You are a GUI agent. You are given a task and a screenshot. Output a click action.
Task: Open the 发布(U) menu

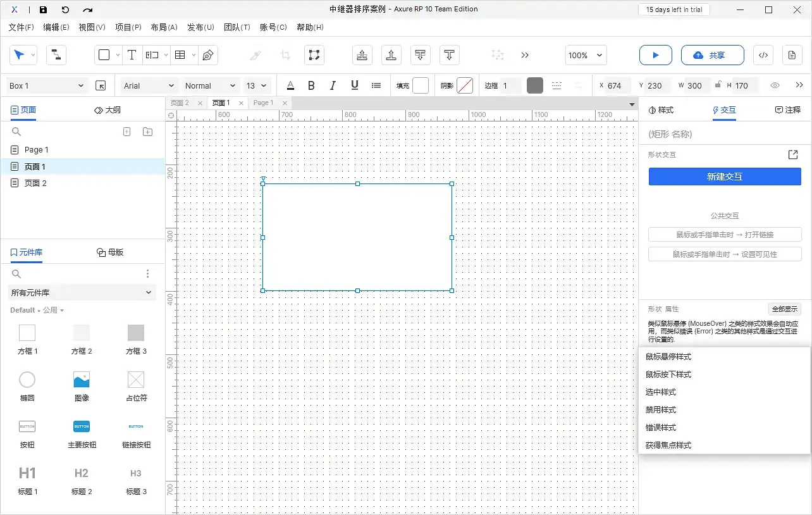200,27
